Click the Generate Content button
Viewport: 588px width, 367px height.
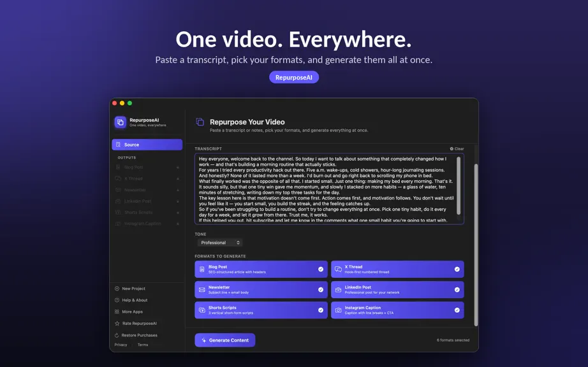(x=225, y=340)
